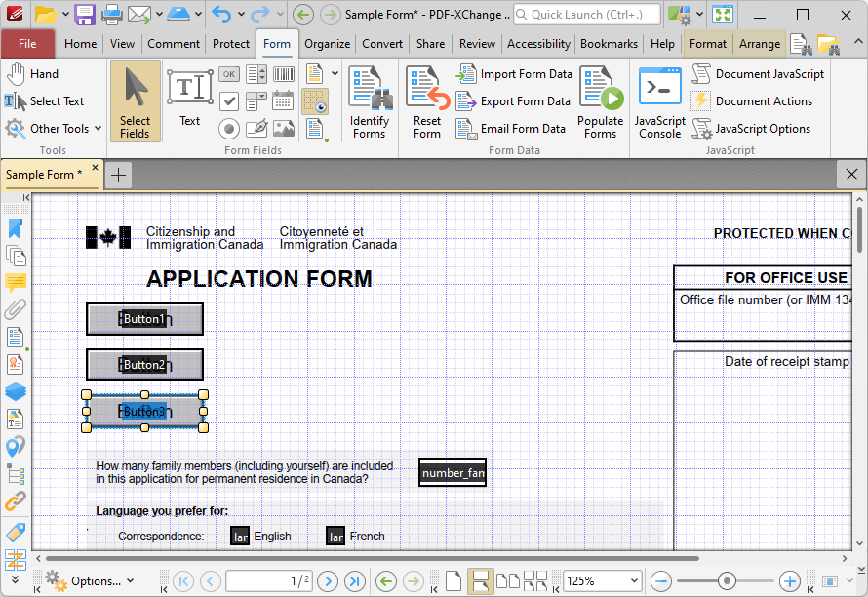Click Export Form Data
This screenshot has width=868, height=597.
(513, 101)
